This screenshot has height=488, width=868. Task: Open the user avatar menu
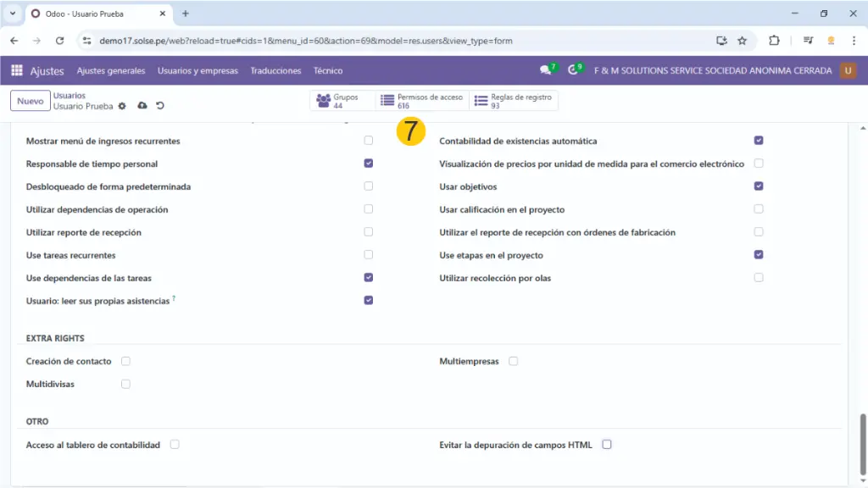coord(848,71)
